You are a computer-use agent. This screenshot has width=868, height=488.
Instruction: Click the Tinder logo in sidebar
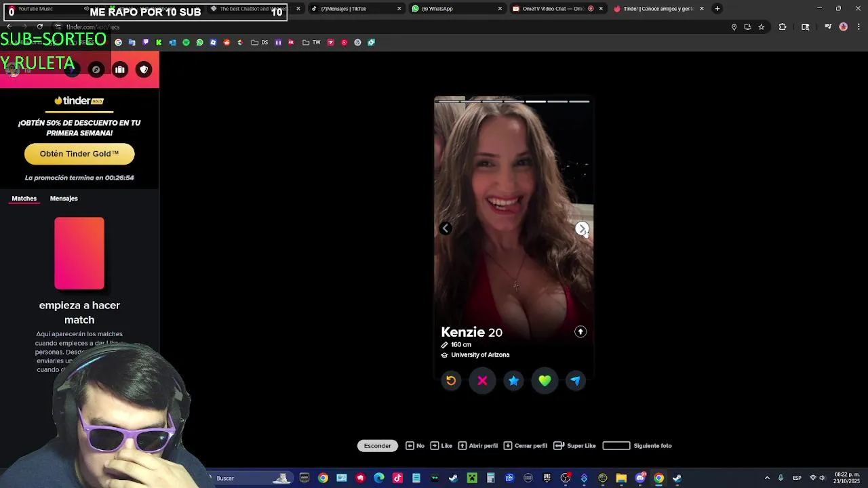(79, 101)
